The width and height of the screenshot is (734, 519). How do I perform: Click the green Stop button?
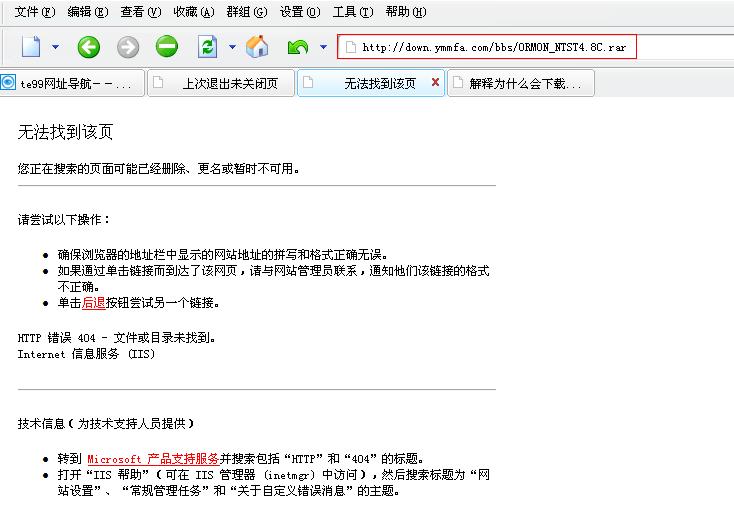coord(167,47)
